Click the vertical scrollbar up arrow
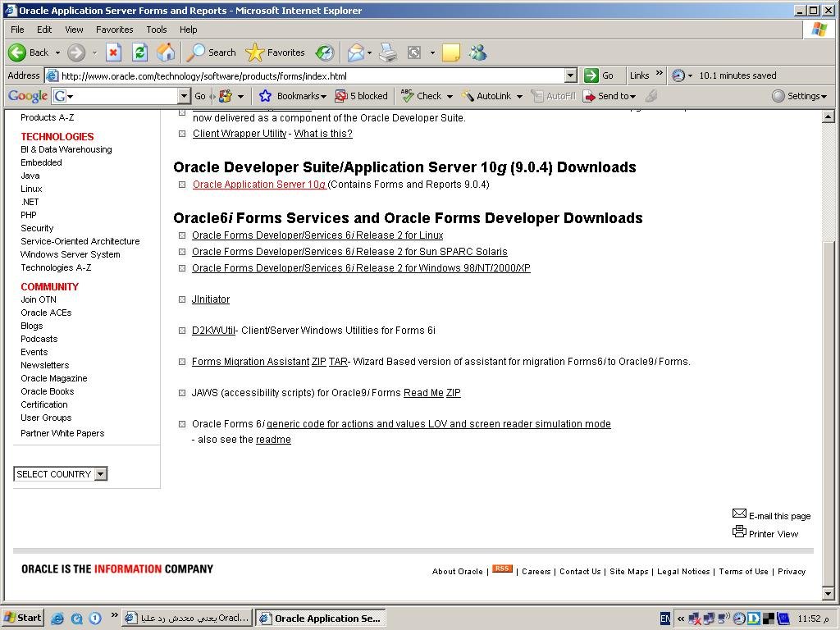840x630 pixels. [x=828, y=116]
